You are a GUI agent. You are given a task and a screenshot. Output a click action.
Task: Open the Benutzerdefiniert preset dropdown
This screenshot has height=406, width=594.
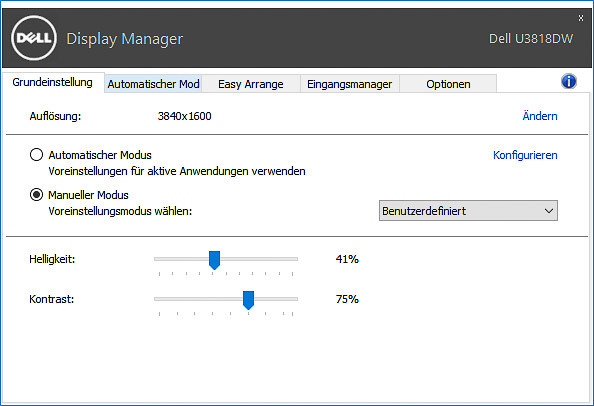(468, 211)
